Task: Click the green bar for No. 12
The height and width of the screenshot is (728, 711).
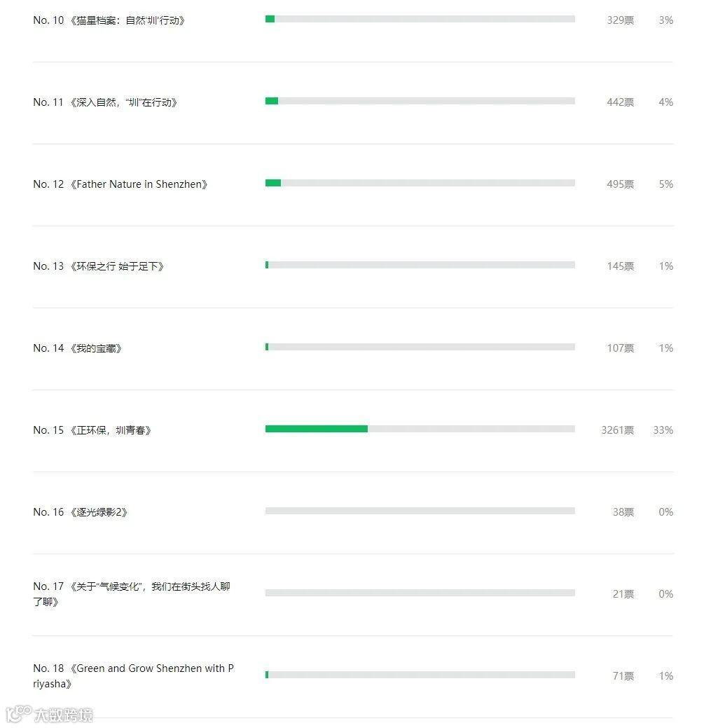Action: point(273,183)
